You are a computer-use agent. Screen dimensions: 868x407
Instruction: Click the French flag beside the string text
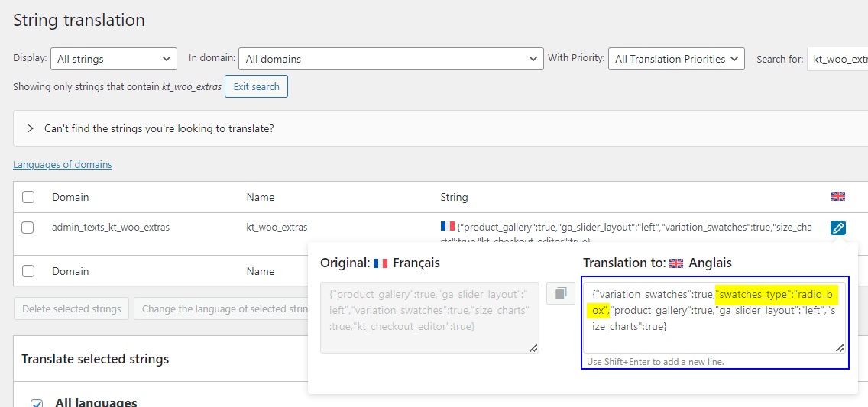[447, 227]
